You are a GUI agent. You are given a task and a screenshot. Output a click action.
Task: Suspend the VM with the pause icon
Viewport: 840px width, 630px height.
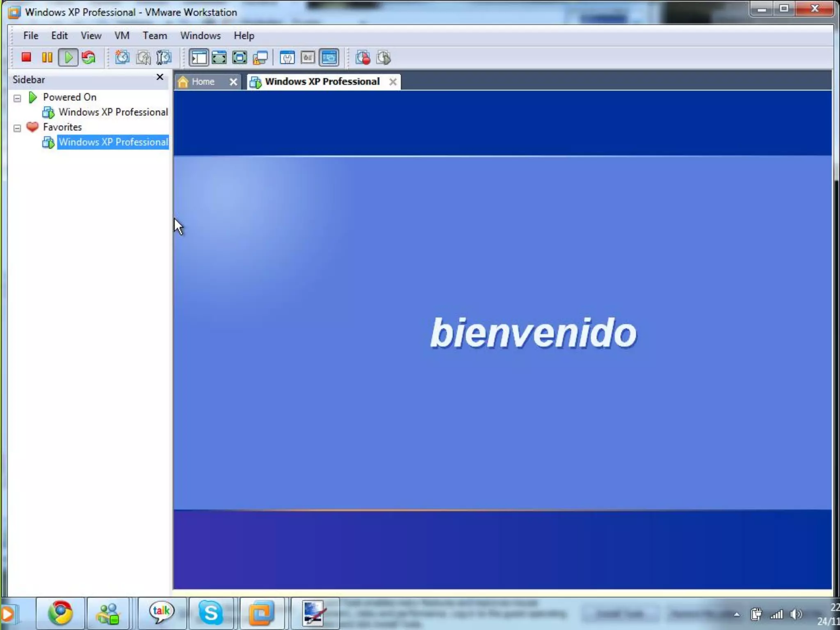click(x=47, y=57)
